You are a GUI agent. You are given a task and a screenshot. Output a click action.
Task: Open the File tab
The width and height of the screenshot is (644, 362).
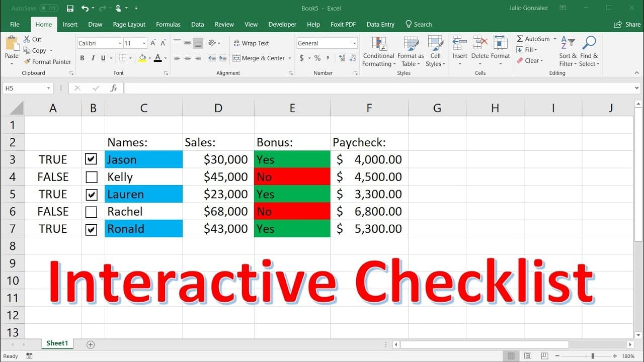coord(15,24)
